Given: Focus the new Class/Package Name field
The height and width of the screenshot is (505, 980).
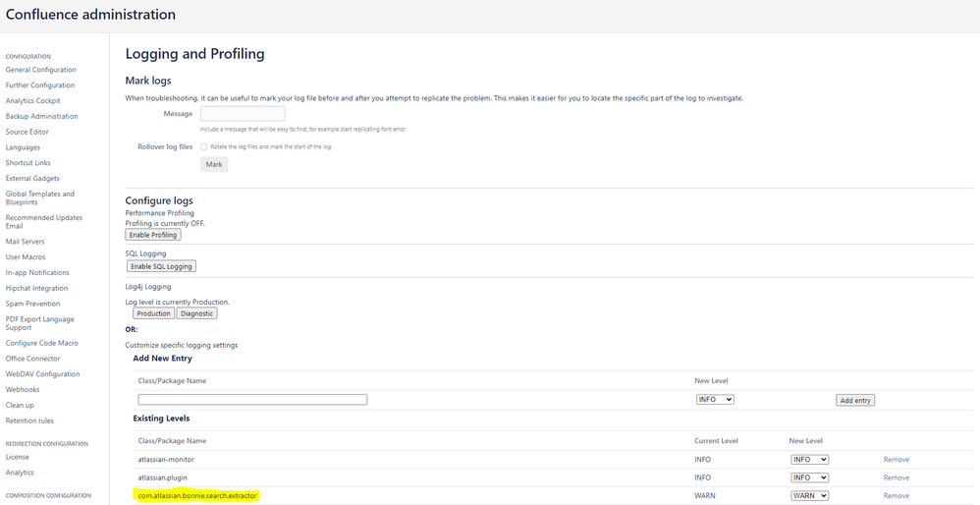Looking at the screenshot, I should coord(252,400).
